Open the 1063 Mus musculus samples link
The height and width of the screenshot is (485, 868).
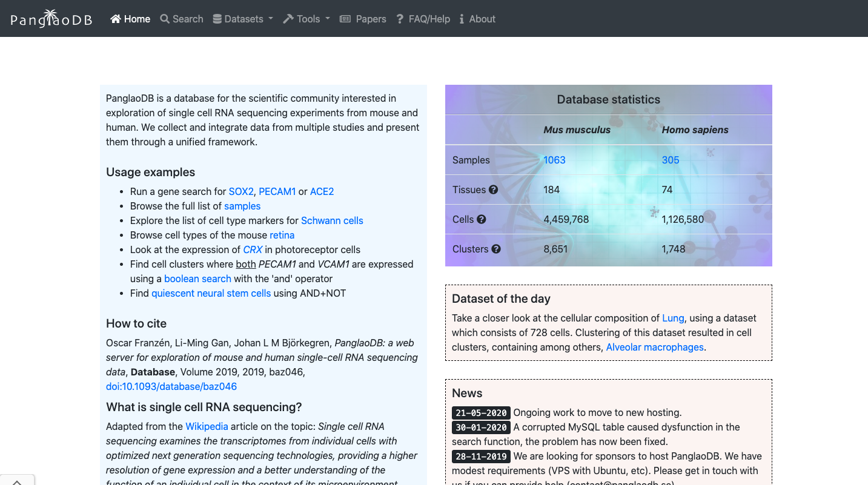tap(554, 160)
